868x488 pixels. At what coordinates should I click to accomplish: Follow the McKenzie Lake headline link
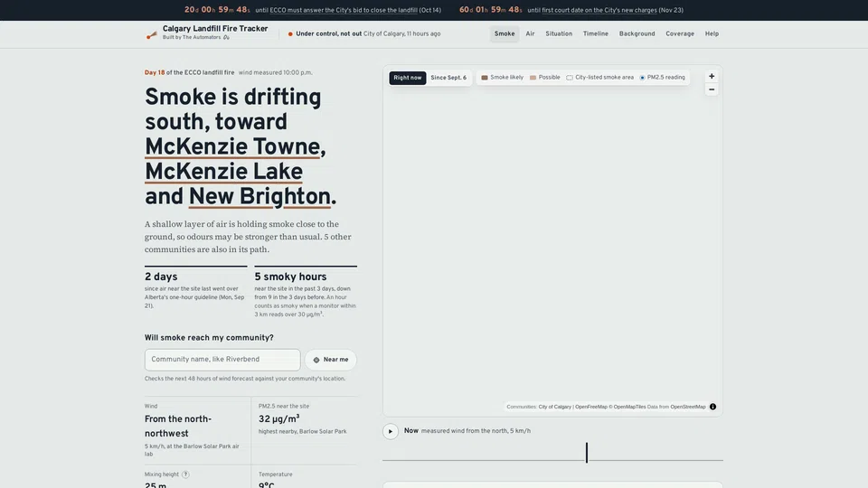(223, 172)
